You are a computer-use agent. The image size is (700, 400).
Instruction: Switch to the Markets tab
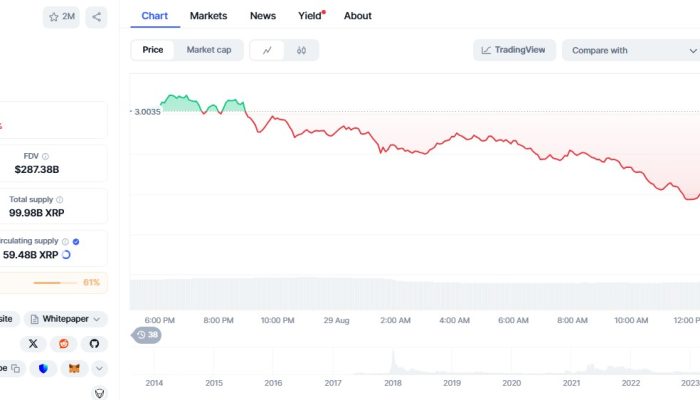click(208, 16)
